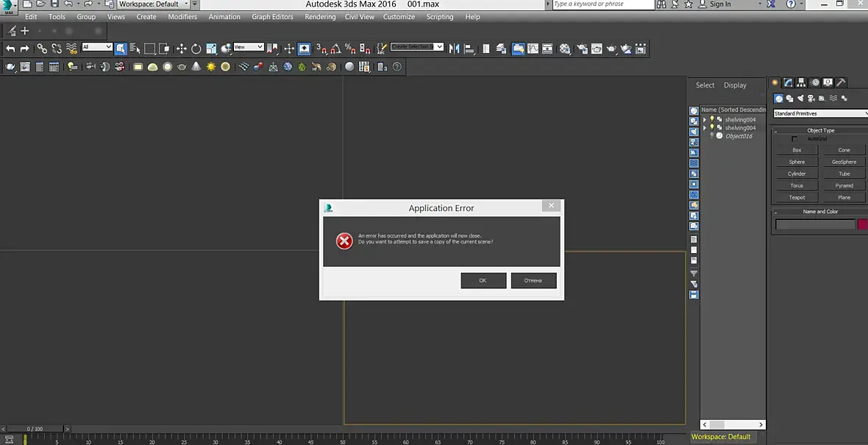Open the Schematic View icon
Screen dimensions: 868x445
pyautogui.click(x=547, y=49)
